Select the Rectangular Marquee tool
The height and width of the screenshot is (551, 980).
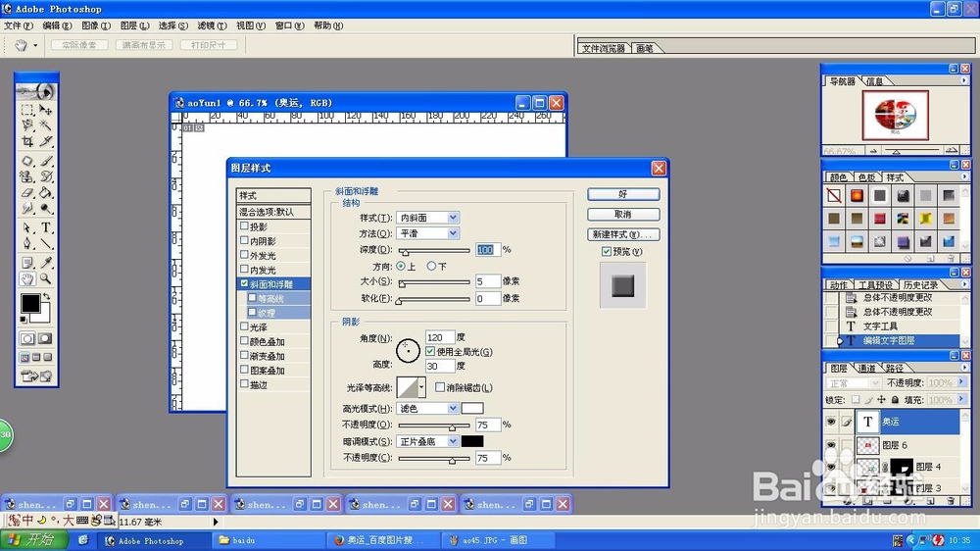click(27, 110)
